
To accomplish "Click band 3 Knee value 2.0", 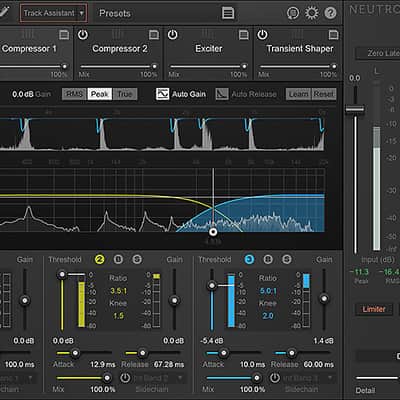I will (x=268, y=316).
